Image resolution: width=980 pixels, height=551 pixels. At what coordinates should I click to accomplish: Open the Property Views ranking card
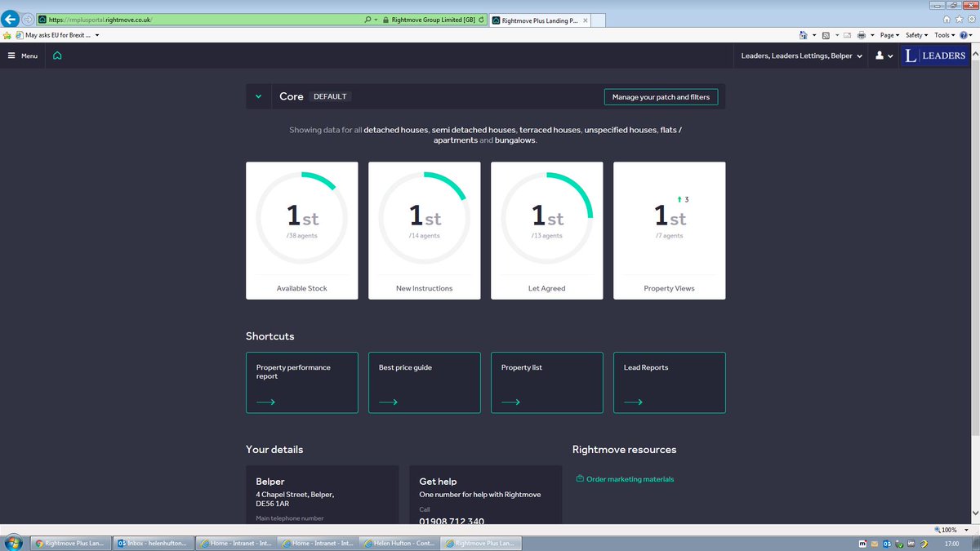pyautogui.click(x=669, y=230)
